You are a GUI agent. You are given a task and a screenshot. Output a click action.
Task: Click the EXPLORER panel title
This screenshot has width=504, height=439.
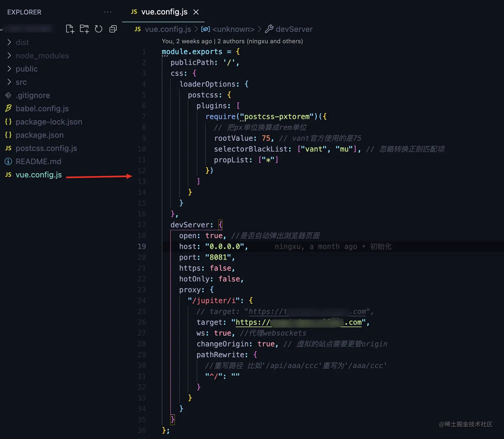point(24,12)
